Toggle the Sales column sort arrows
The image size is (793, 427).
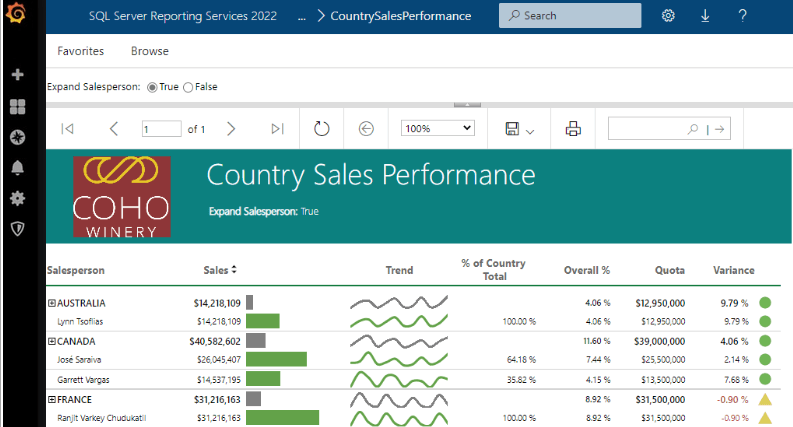[x=234, y=270]
